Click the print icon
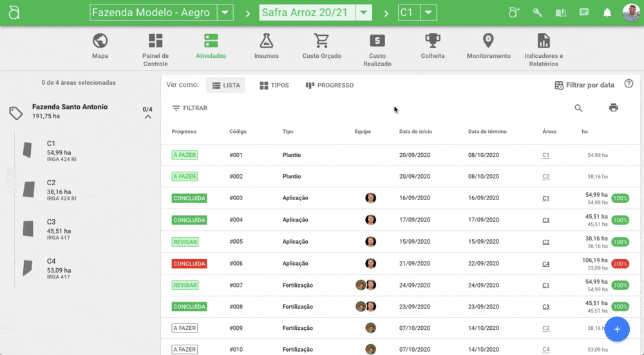644x355 pixels. tap(613, 108)
